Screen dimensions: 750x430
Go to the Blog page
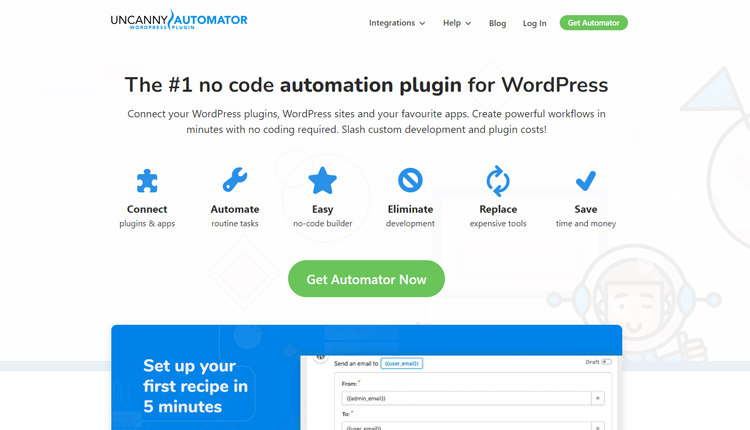tap(497, 23)
